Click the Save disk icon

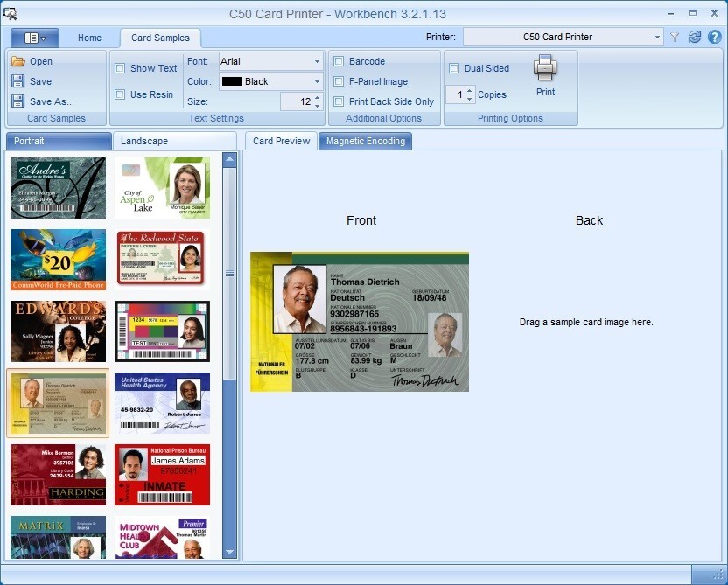(x=18, y=81)
